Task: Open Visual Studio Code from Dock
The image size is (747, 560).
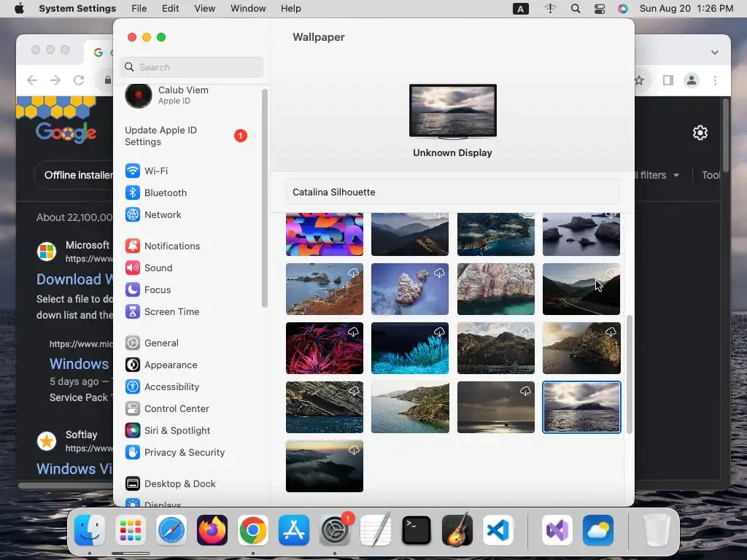Action: [x=498, y=530]
